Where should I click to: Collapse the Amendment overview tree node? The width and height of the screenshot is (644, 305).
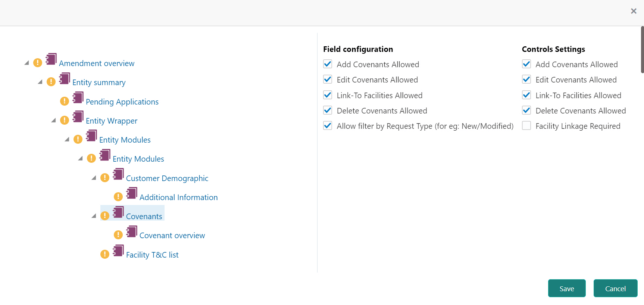click(26, 63)
